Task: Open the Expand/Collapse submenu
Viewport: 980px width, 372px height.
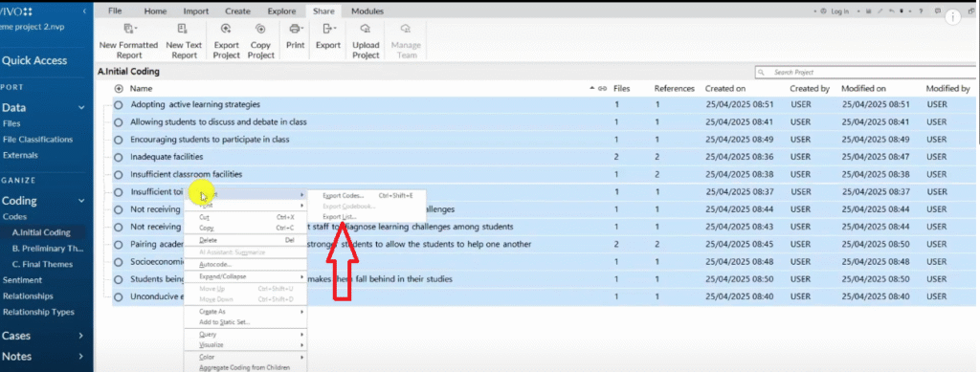Action: coord(245,276)
